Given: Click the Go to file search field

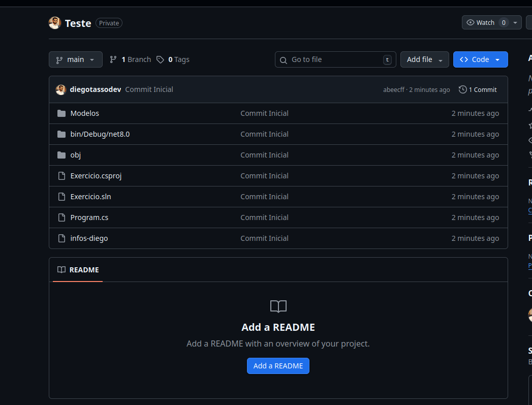Looking at the screenshot, I should [x=335, y=59].
